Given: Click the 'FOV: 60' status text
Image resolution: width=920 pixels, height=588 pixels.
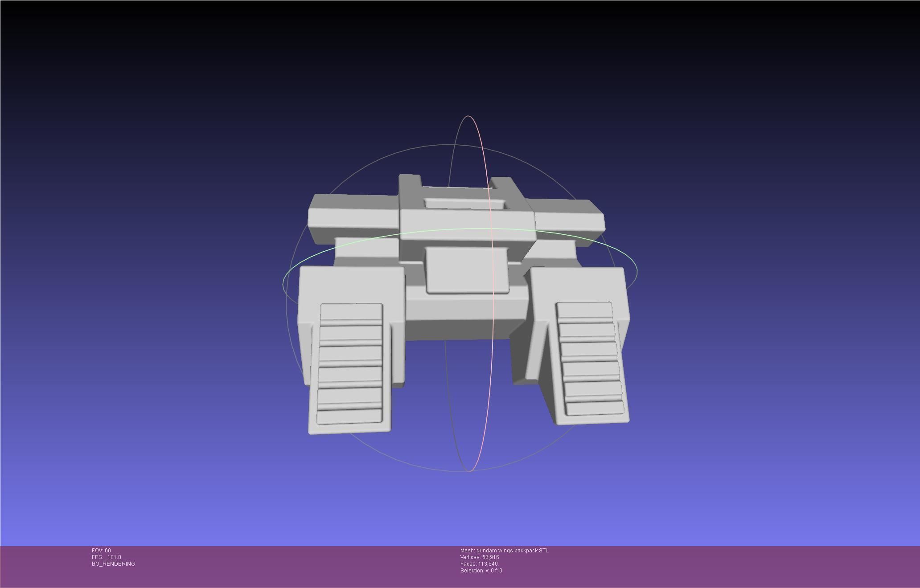Looking at the screenshot, I should [x=101, y=551].
